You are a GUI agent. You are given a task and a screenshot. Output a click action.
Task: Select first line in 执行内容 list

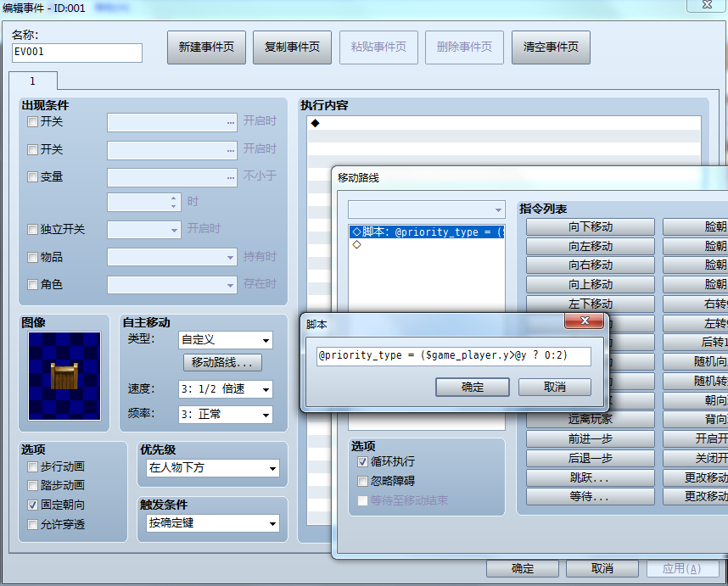click(504, 124)
